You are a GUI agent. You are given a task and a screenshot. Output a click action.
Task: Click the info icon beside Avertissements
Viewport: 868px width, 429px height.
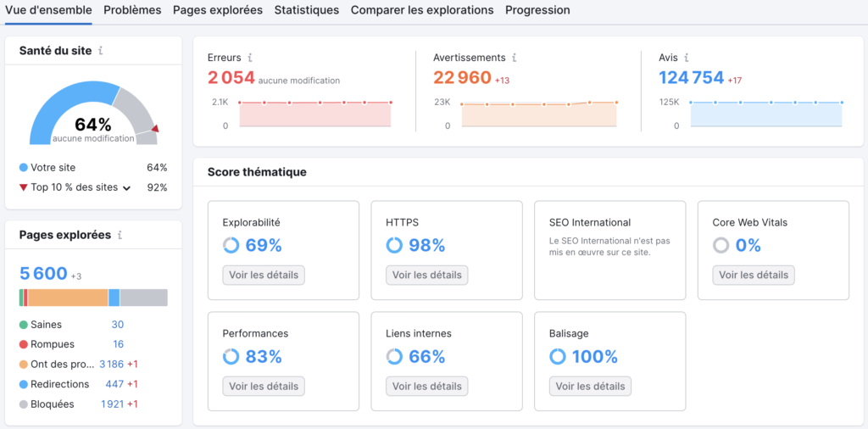click(515, 58)
